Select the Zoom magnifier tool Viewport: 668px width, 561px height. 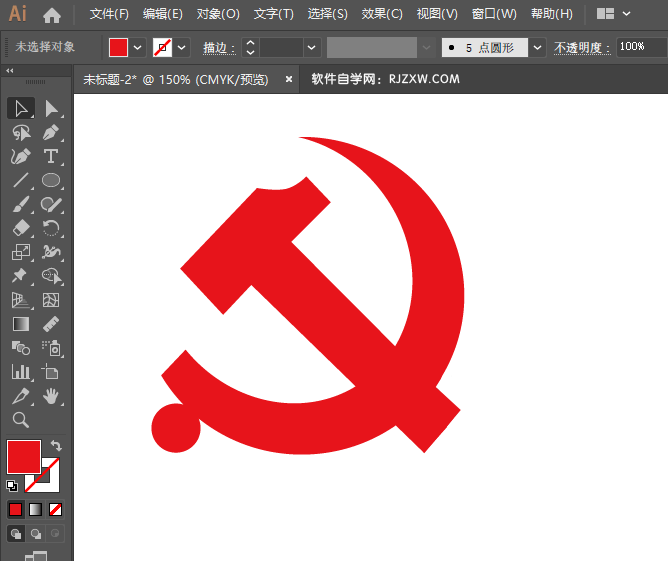(x=21, y=420)
